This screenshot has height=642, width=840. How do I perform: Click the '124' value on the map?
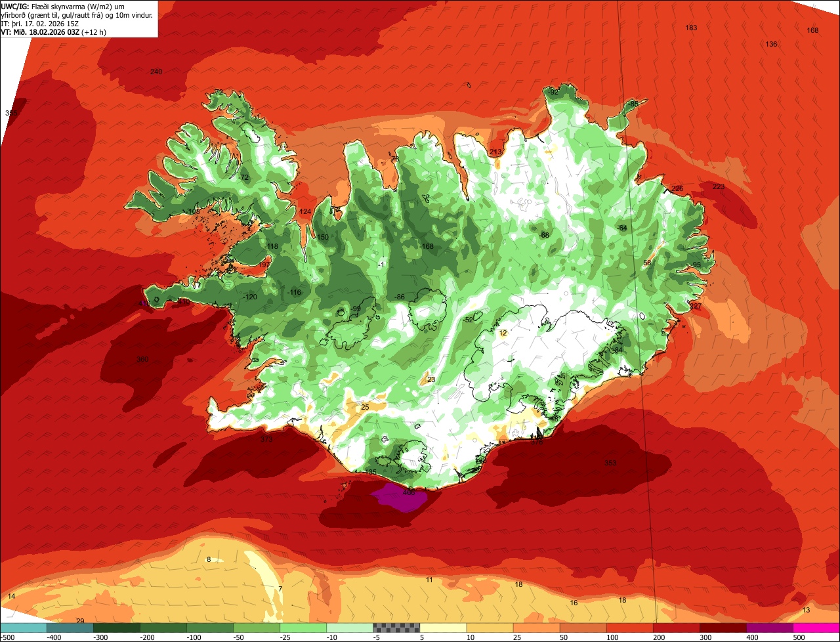(305, 212)
